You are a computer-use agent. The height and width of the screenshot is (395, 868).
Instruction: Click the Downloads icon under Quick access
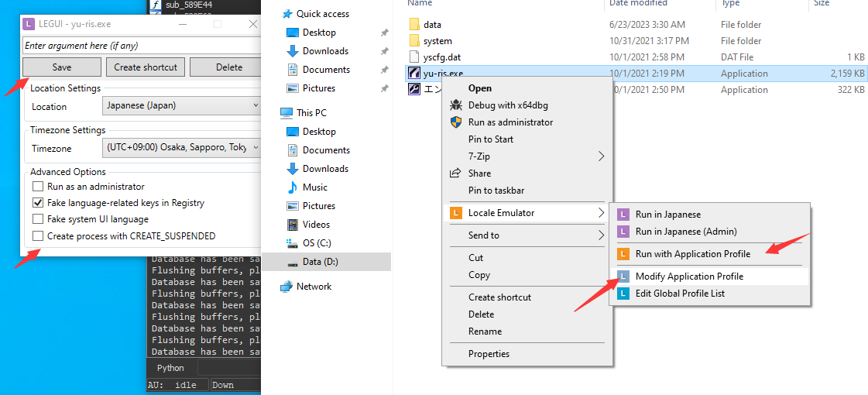[292, 51]
